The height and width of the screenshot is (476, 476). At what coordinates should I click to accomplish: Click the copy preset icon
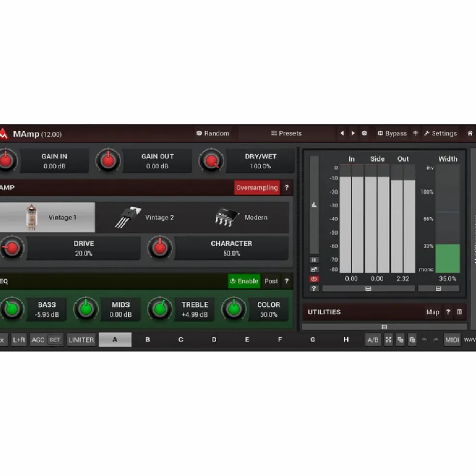click(401, 340)
